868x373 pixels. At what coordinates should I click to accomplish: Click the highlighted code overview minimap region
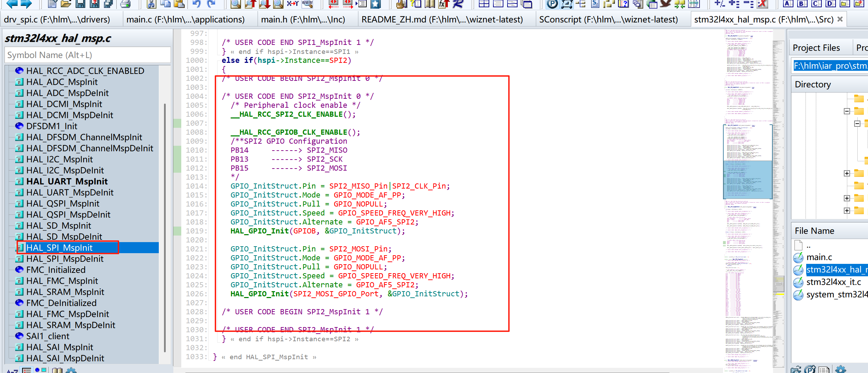pyautogui.click(x=748, y=180)
